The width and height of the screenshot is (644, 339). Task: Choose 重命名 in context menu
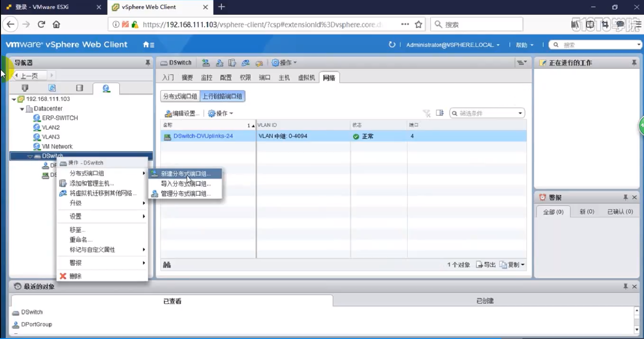[102, 240]
